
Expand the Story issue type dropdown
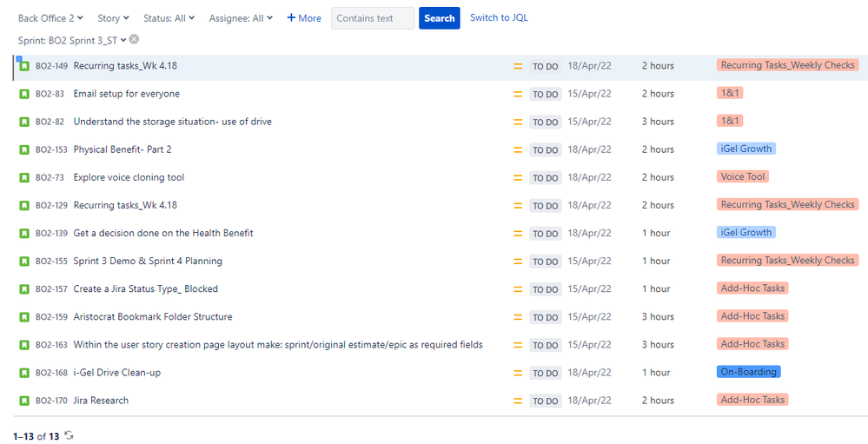pos(114,18)
